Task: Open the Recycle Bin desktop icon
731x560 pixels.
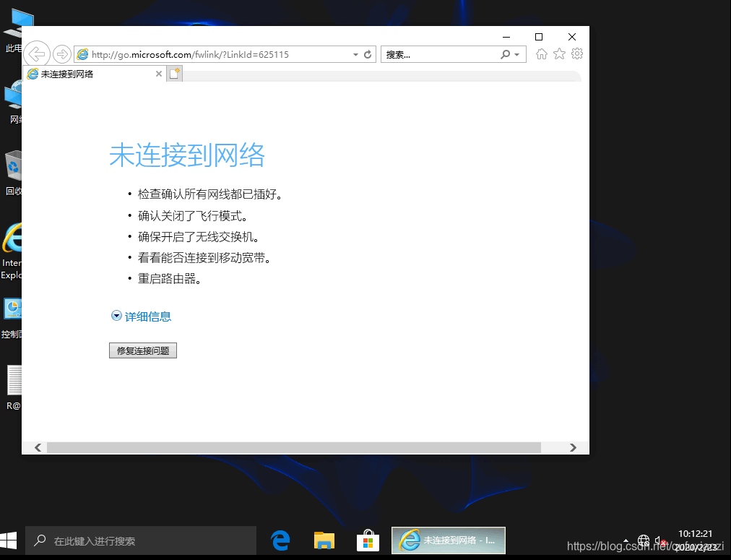Action: coord(13,170)
